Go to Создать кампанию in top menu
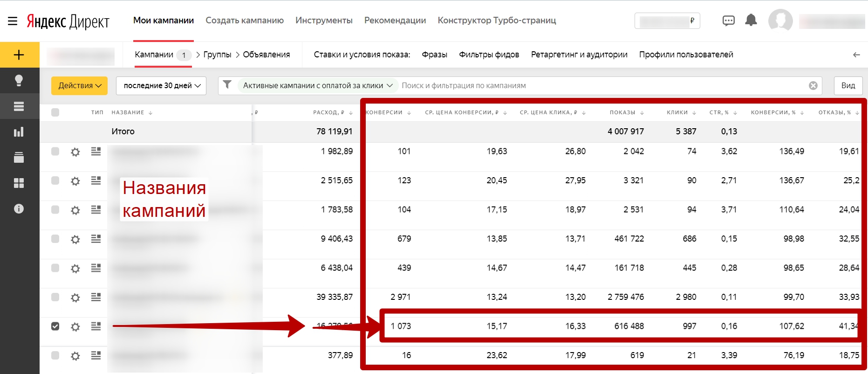 click(245, 21)
